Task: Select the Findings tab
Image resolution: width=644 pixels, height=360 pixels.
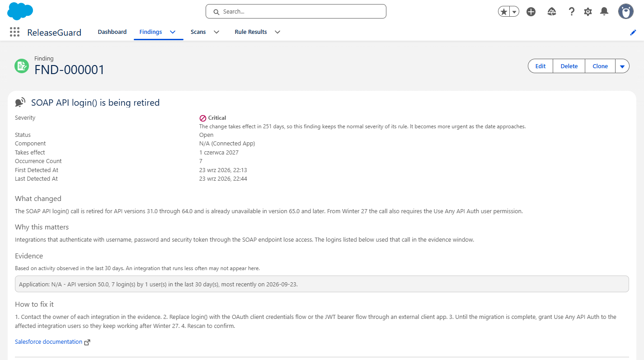Action: tap(150, 32)
